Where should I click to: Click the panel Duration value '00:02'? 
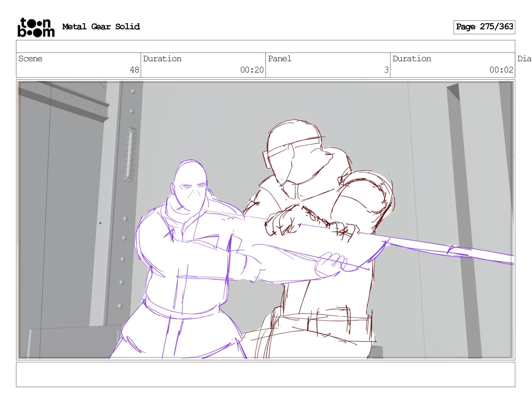coord(501,70)
